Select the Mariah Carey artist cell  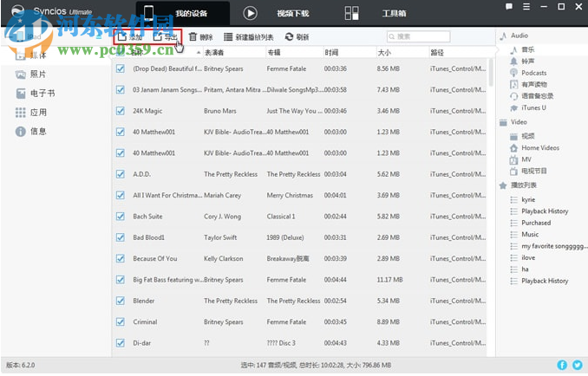222,195
